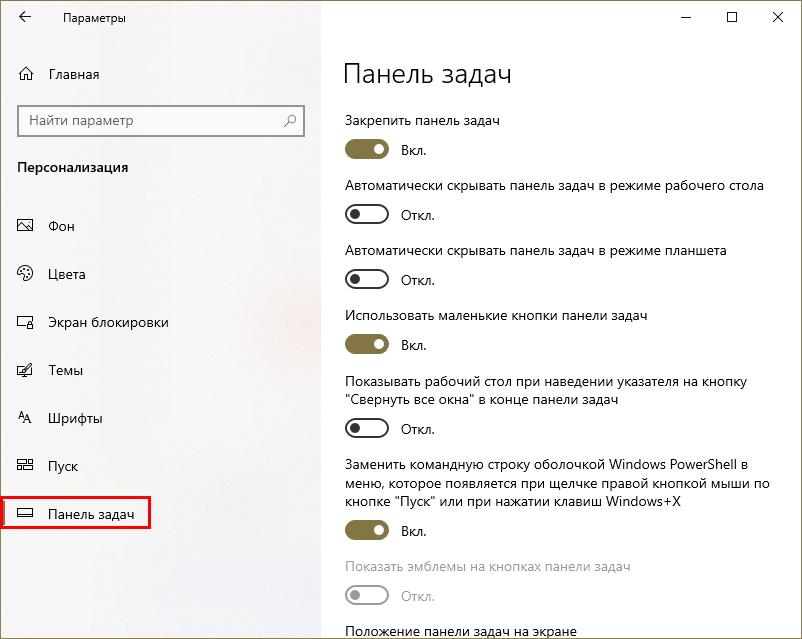Disable small taskbar buttons switch

coord(367,344)
